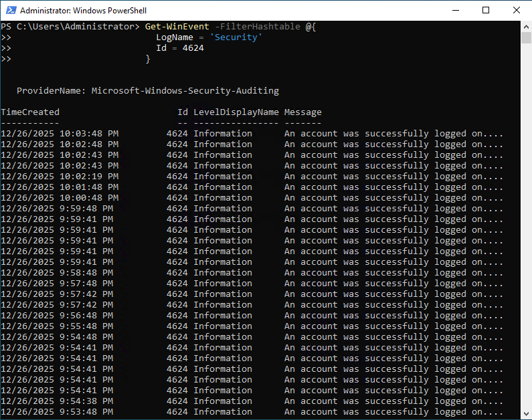Click the message text in the 9:54:38 PM row
Screen dimensions: 532x420
click(393, 401)
